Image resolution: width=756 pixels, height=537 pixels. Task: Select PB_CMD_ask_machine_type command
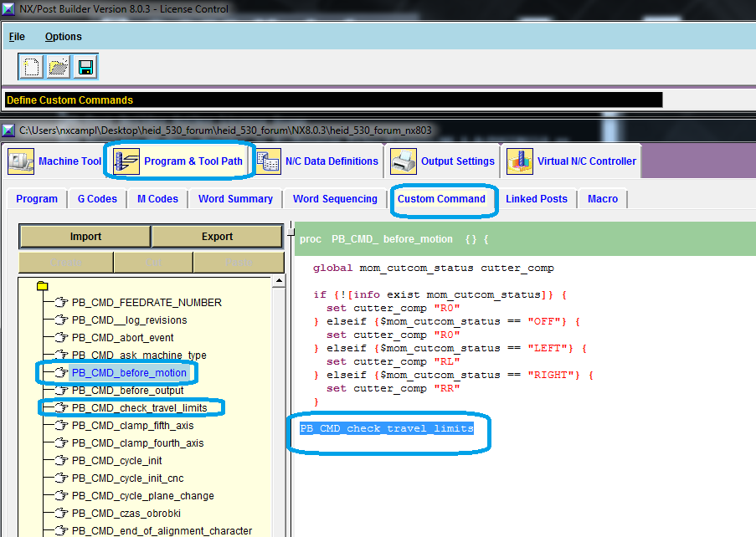139,355
